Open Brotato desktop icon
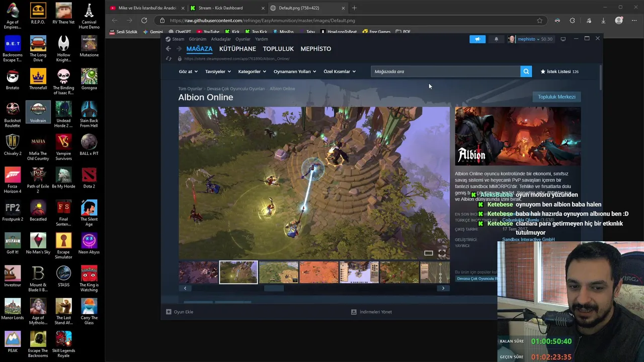The width and height of the screenshot is (644, 362). [x=13, y=79]
